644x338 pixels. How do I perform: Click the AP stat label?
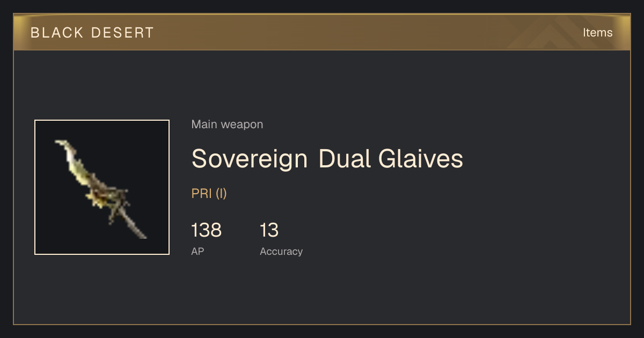pos(197,251)
